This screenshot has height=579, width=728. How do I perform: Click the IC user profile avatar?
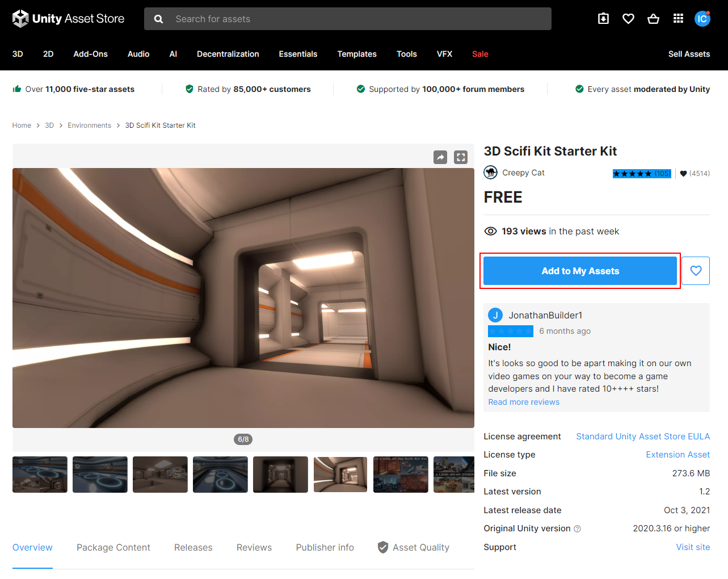point(702,19)
